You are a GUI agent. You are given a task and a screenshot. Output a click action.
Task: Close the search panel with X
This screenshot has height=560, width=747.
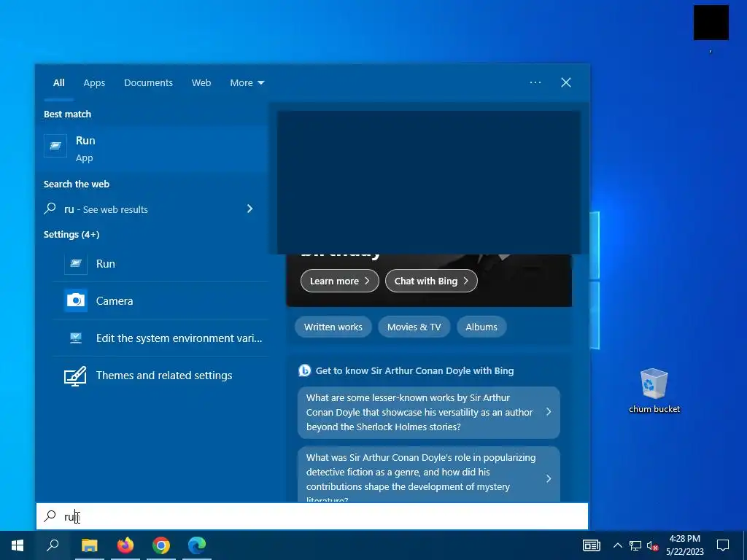coord(566,82)
